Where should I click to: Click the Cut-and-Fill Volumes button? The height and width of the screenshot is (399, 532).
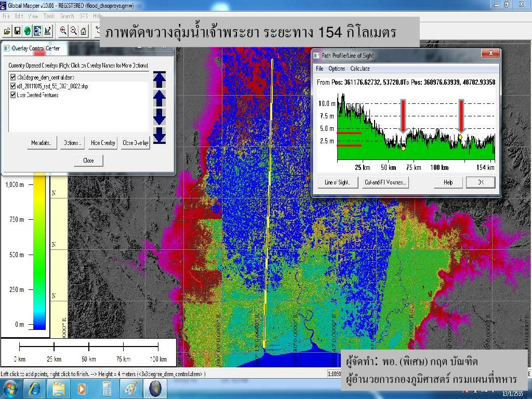click(x=385, y=182)
